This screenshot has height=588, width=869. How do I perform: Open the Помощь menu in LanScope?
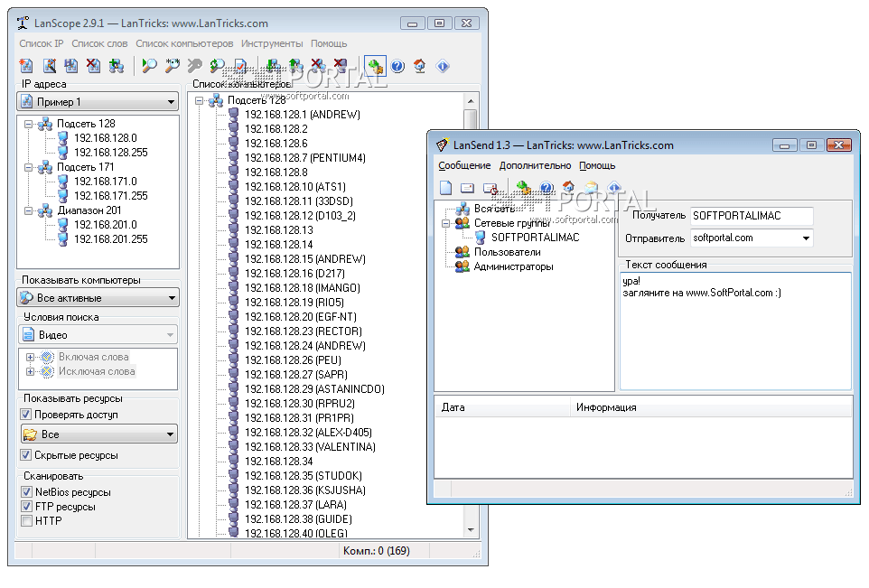[329, 43]
